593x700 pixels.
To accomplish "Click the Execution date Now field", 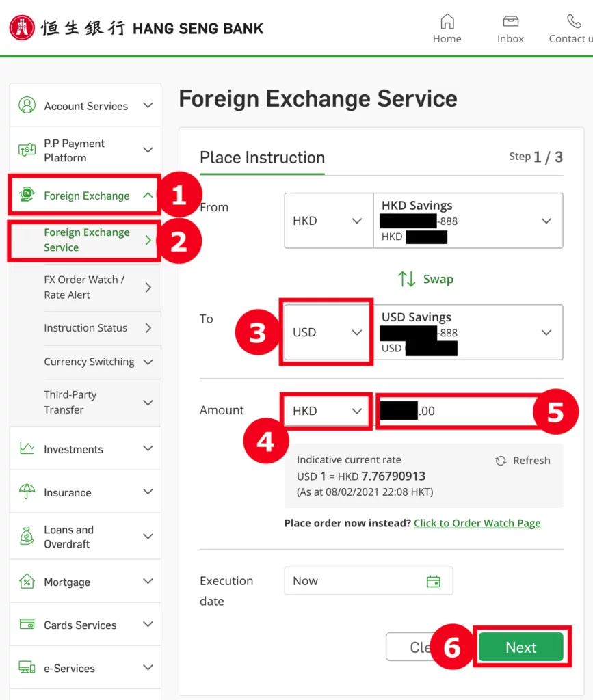I will [x=369, y=581].
